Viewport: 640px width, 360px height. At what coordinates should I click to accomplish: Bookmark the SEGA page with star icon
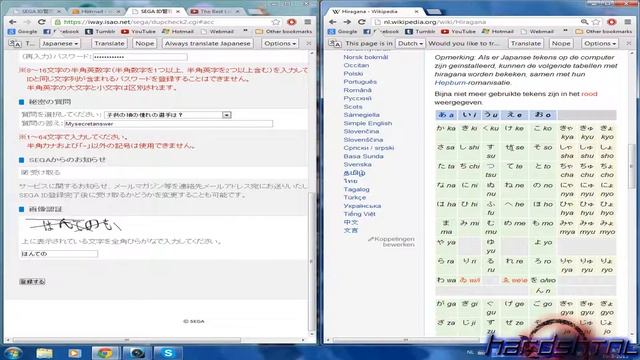[x=276, y=22]
